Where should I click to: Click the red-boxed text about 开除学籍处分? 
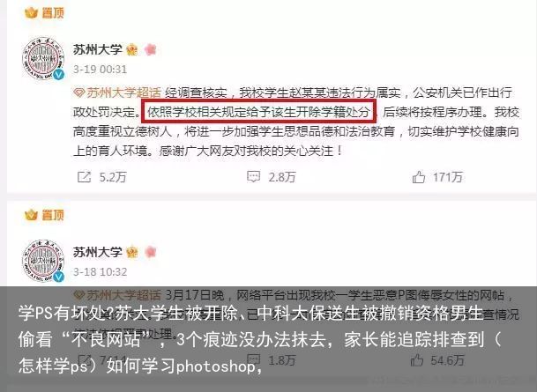coord(259,112)
